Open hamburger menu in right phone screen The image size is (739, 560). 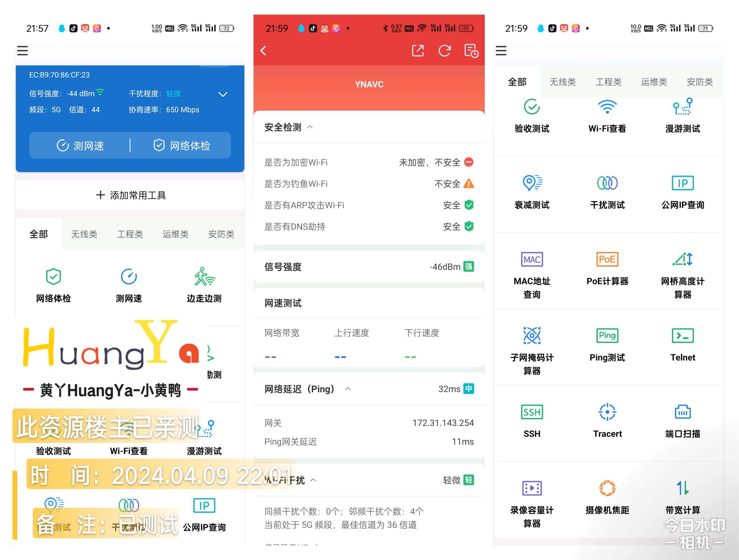501,50
